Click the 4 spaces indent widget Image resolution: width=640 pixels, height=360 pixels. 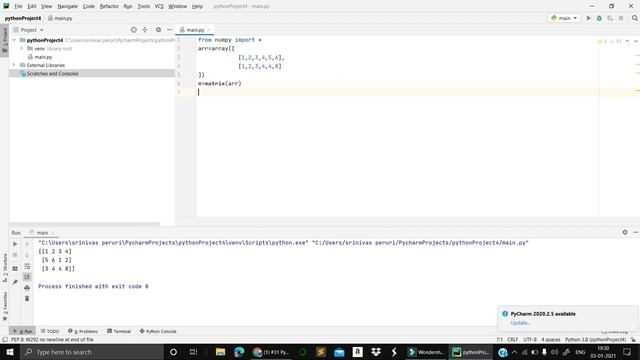(551, 340)
